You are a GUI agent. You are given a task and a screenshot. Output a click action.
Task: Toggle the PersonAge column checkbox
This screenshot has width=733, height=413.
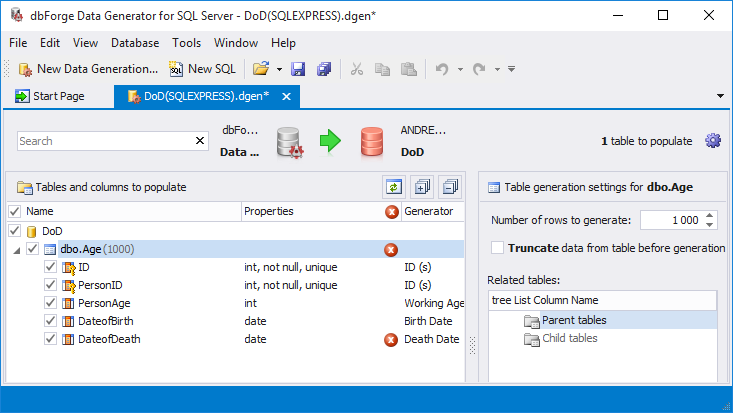pos(50,303)
